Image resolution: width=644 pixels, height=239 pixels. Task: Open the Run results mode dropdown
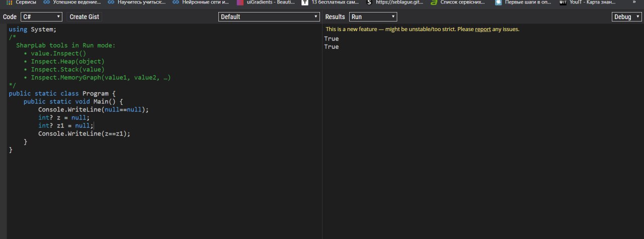(x=373, y=17)
